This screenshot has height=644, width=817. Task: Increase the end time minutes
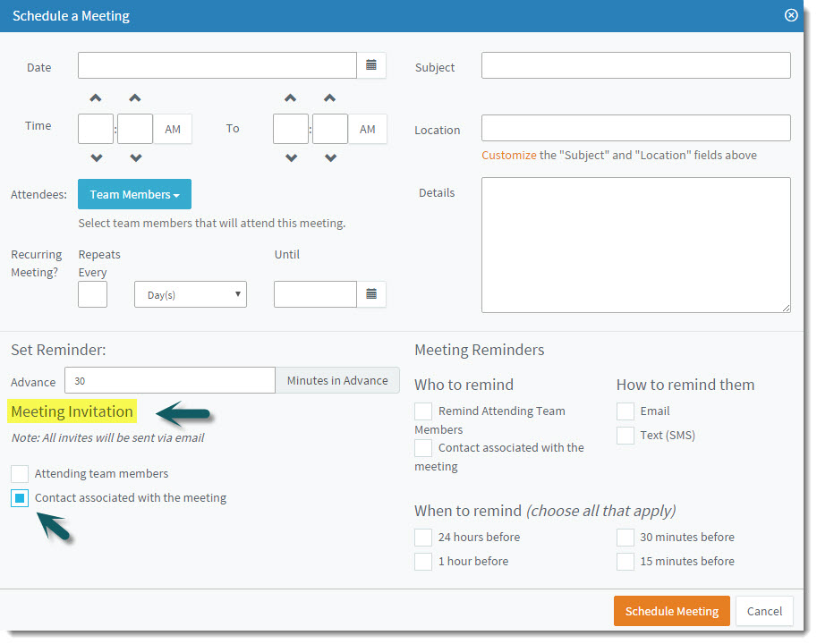(330, 97)
